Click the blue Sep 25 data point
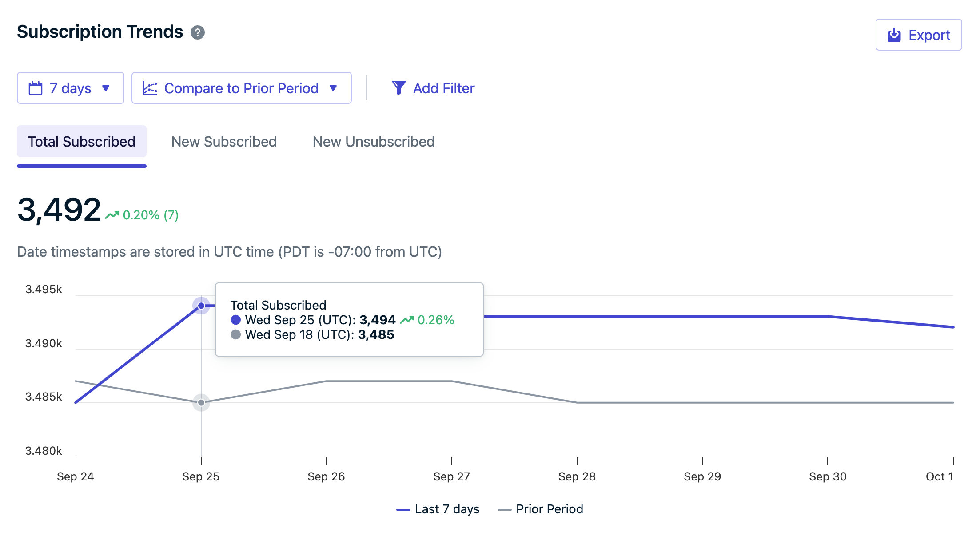The image size is (980, 540). tap(201, 306)
